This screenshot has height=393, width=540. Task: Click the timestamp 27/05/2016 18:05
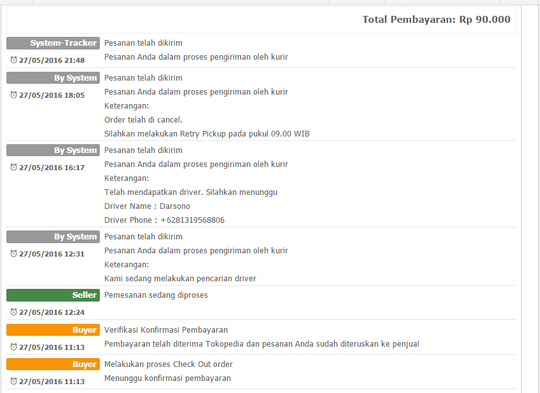pos(52,95)
